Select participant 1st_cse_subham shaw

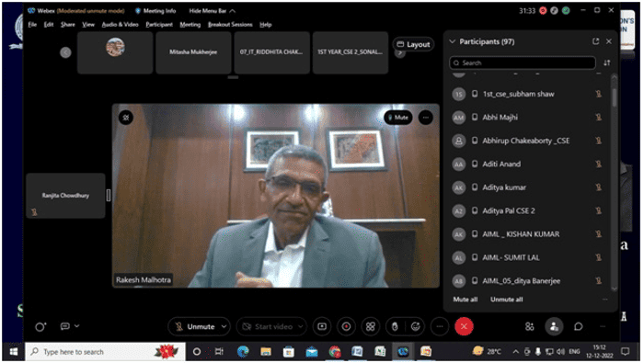(x=527, y=95)
